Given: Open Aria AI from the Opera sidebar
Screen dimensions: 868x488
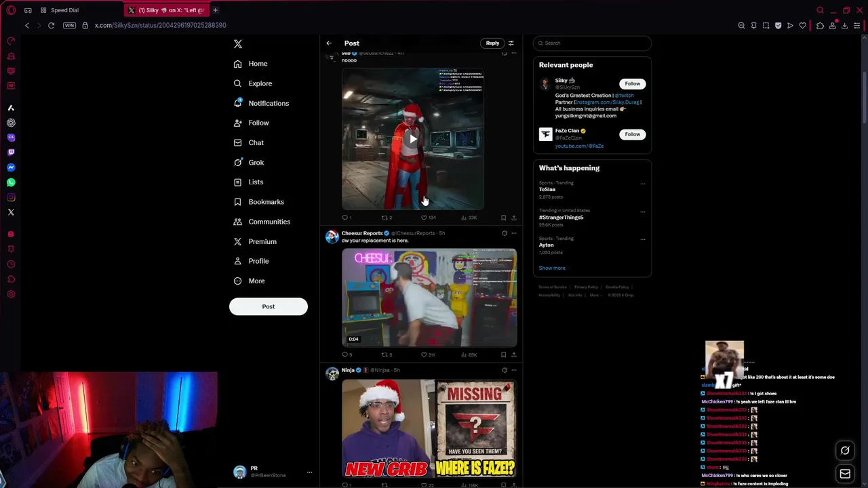Looking at the screenshot, I should click(x=11, y=108).
